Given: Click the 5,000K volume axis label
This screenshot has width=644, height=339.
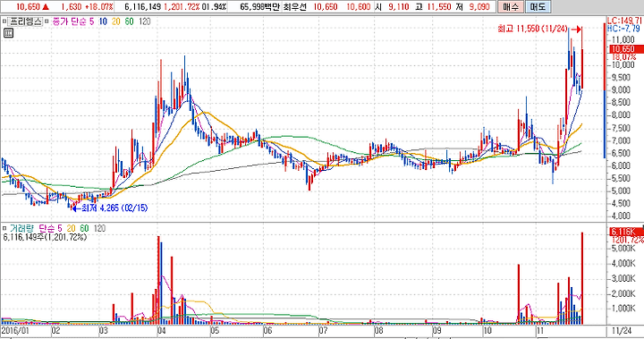Looking at the screenshot, I should pyautogui.click(x=623, y=248).
